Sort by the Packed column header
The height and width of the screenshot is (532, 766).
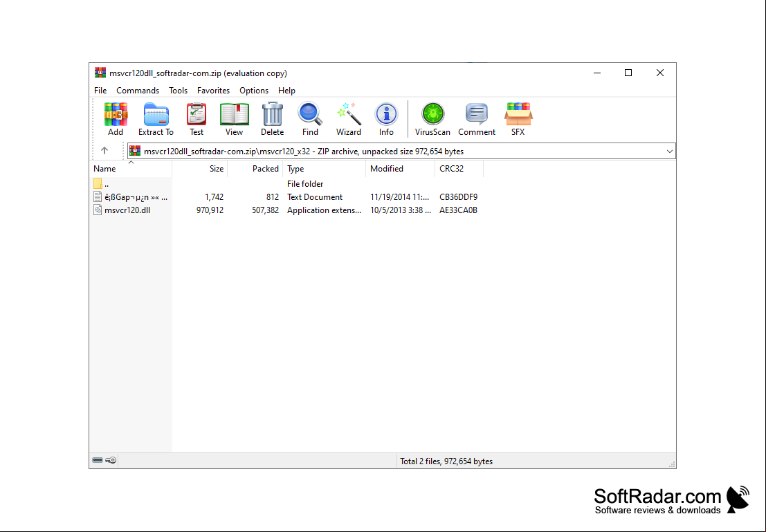click(255, 169)
